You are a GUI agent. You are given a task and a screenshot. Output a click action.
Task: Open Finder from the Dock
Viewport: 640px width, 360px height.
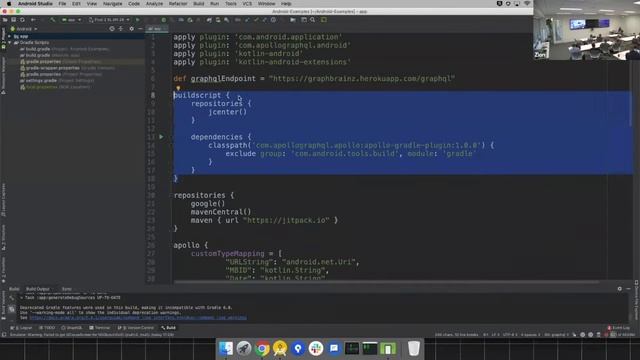point(226,348)
